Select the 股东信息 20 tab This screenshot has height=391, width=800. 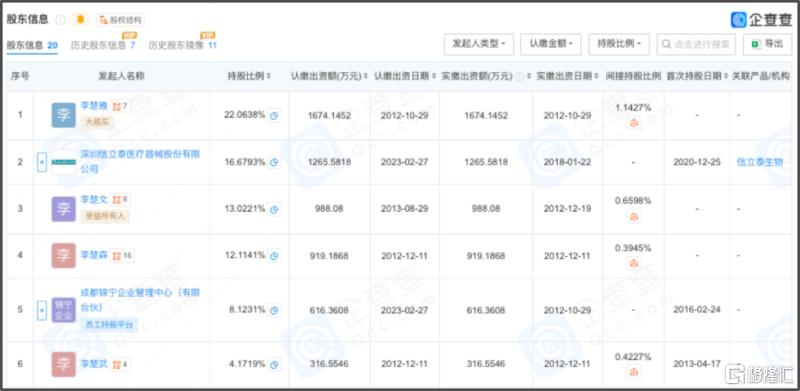pyautogui.click(x=32, y=45)
